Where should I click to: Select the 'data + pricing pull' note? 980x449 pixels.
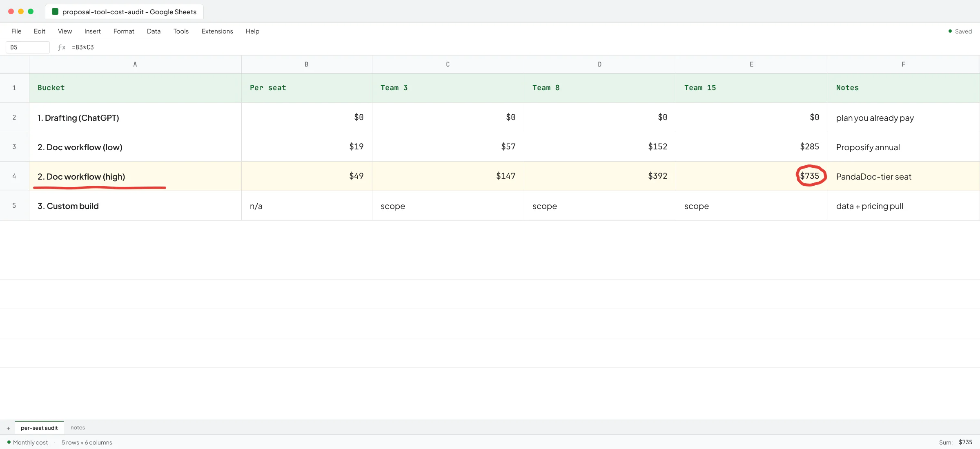(x=904, y=205)
